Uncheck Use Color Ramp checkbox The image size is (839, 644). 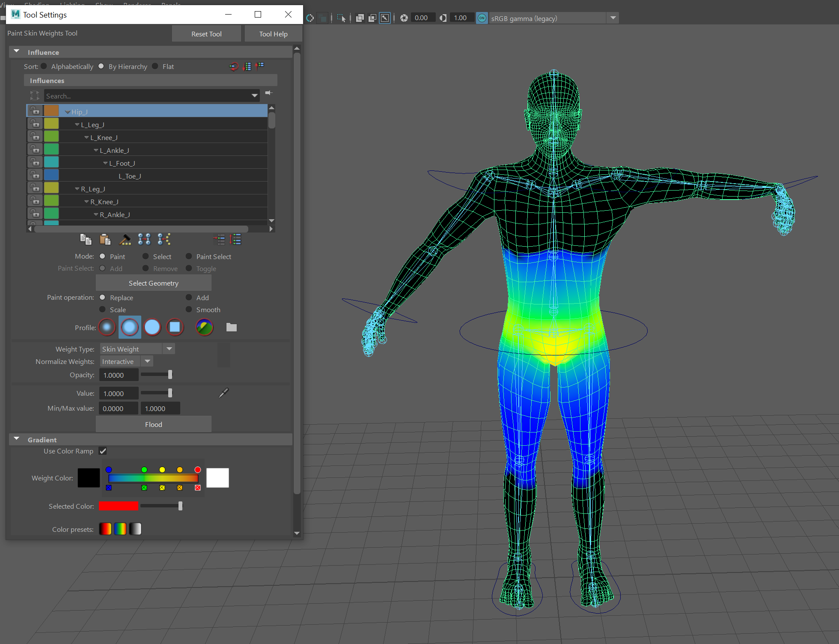pyautogui.click(x=103, y=451)
